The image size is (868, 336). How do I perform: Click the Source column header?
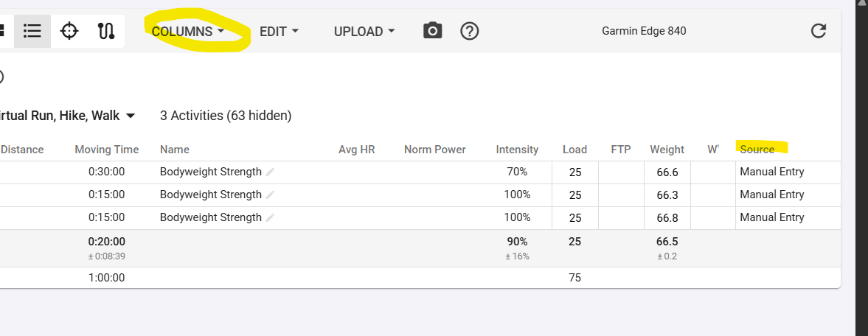(x=757, y=150)
